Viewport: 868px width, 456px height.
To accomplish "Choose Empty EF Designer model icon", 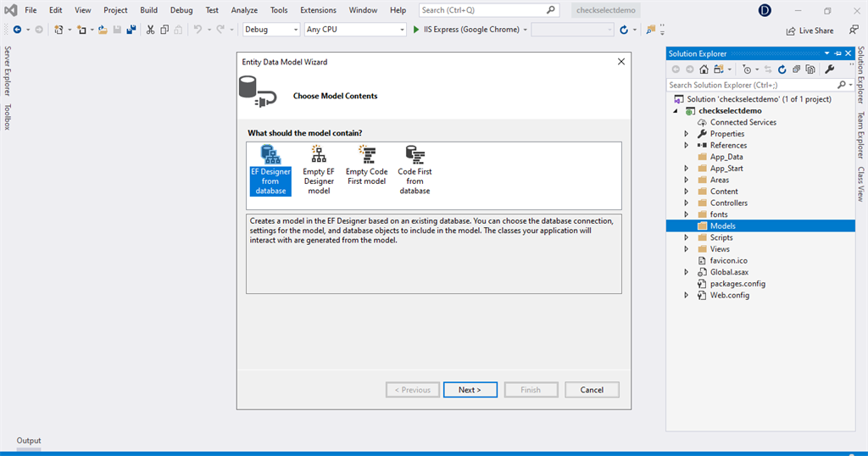I will click(319, 170).
